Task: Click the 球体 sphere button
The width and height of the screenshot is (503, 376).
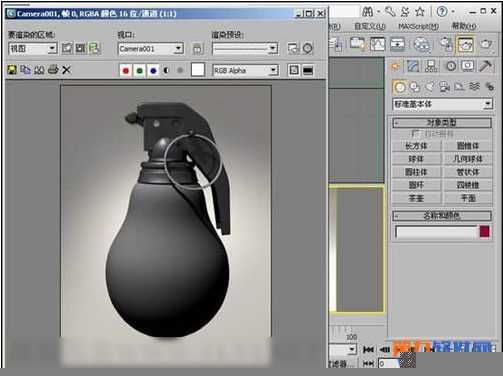Action: pyautogui.click(x=416, y=159)
